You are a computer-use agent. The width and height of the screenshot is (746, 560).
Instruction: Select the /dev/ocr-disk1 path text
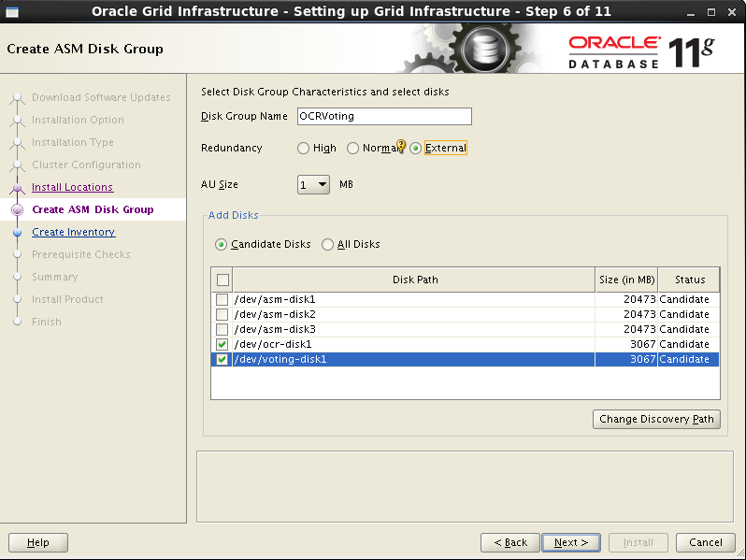[273, 344]
